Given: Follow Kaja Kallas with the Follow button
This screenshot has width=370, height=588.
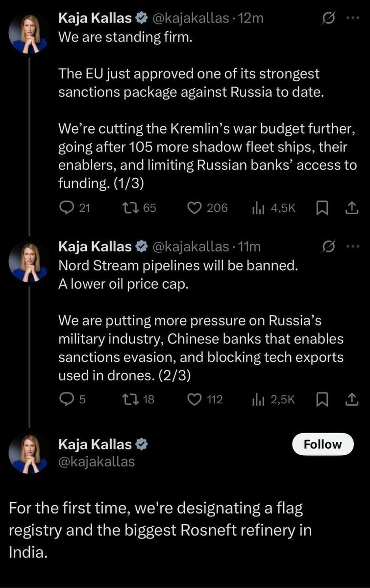Looking at the screenshot, I should [x=322, y=444].
